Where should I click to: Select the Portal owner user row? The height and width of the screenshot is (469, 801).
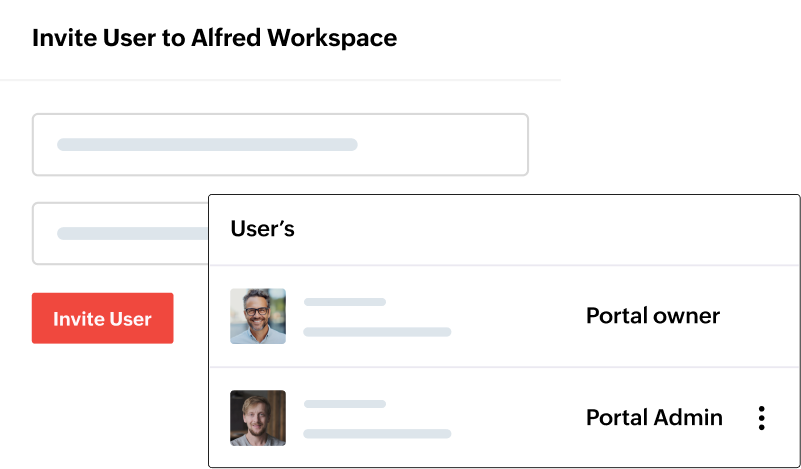coord(500,316)
